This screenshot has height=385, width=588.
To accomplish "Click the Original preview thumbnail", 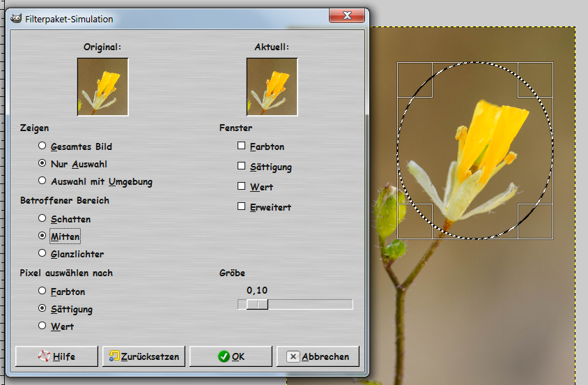I will point(102,87).
